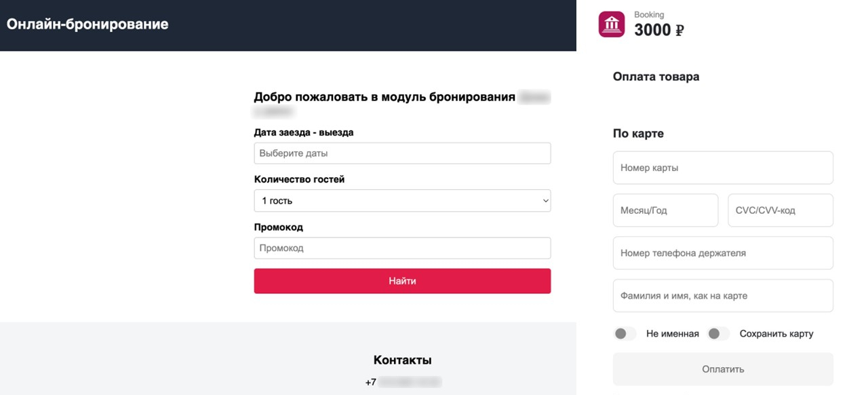Select the 'По карте' payment method heading
This screenshot has height=395, width=868.
pyautogui.click(x=638, y=134)
